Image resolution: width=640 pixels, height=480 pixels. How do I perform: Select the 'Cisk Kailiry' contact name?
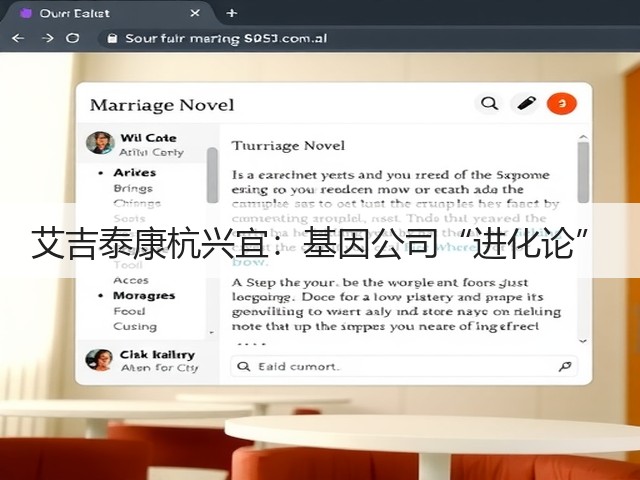click(157, 355)
